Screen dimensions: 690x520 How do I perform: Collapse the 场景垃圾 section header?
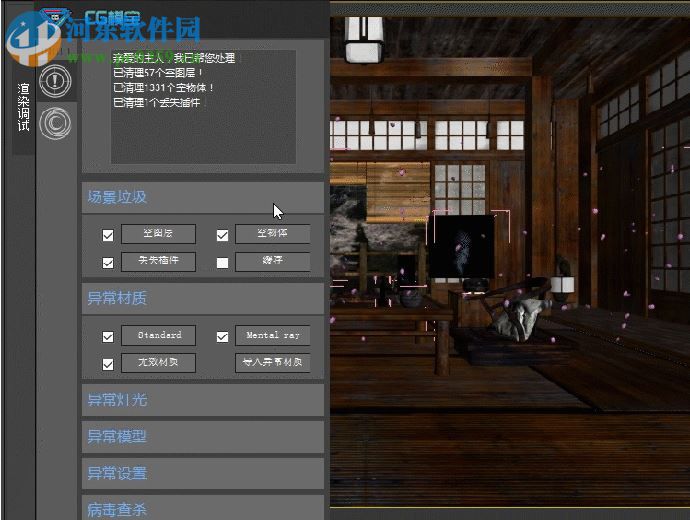tap(203, 198)
